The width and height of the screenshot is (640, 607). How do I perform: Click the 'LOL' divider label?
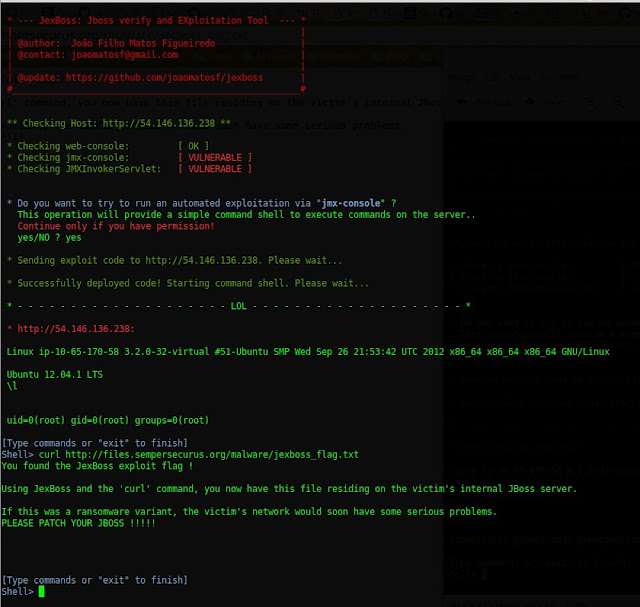point(239,306)
